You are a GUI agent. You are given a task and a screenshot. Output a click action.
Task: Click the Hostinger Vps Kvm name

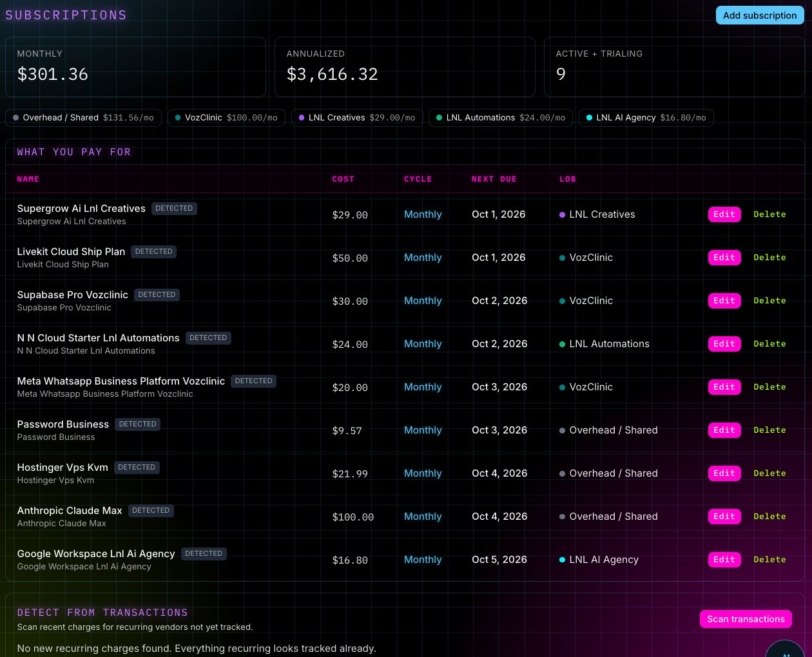[63, 468]
